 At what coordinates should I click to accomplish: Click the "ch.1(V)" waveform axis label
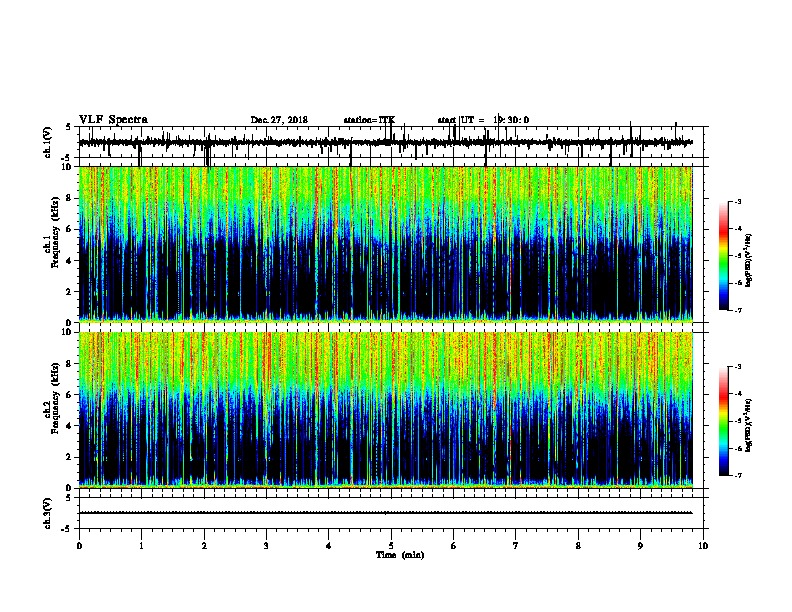pos(47,142)
